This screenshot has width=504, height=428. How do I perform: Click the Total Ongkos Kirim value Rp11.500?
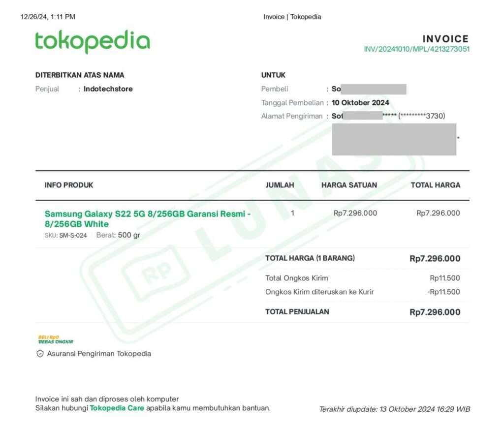[444, 277]
